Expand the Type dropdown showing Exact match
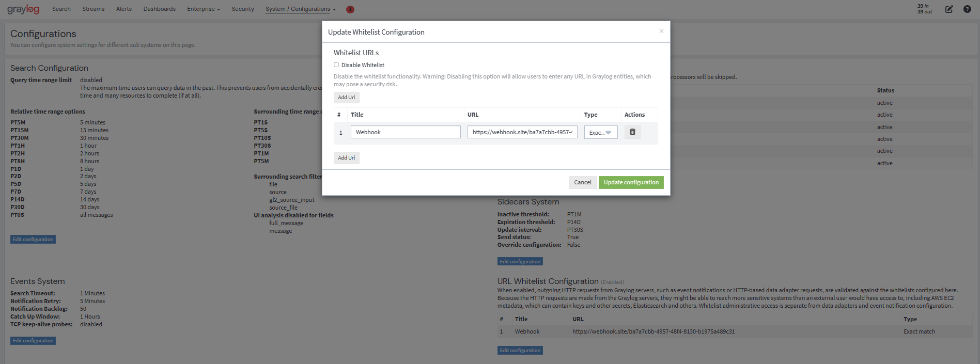 pos(601,133)
